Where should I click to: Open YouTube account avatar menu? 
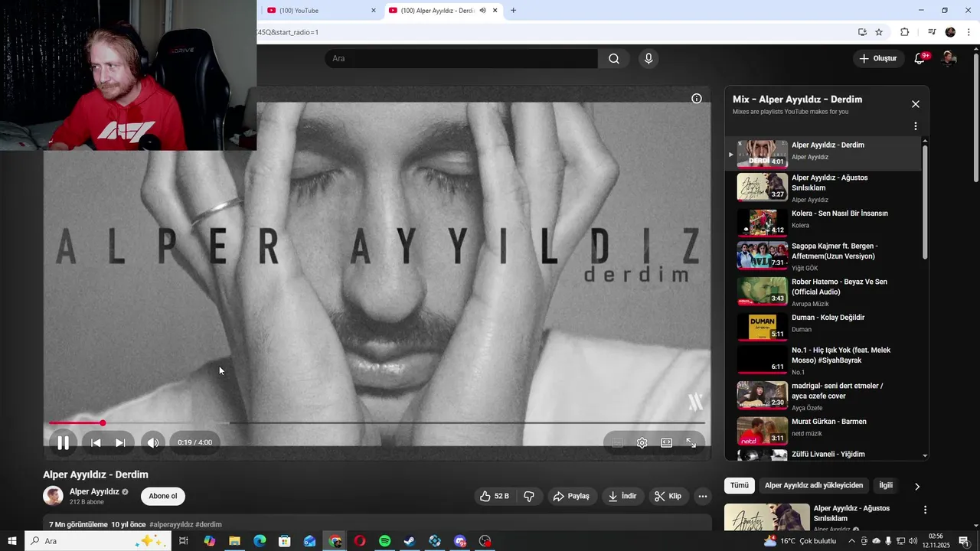coord(949,58)
